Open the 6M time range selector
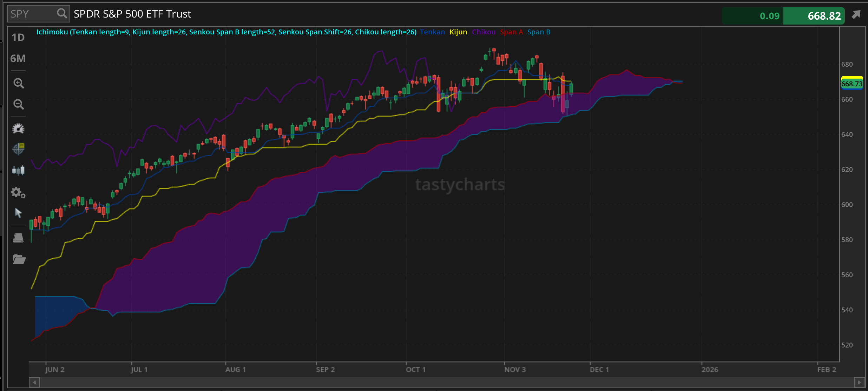Screen dimensions: 868x391 (18, 59)
